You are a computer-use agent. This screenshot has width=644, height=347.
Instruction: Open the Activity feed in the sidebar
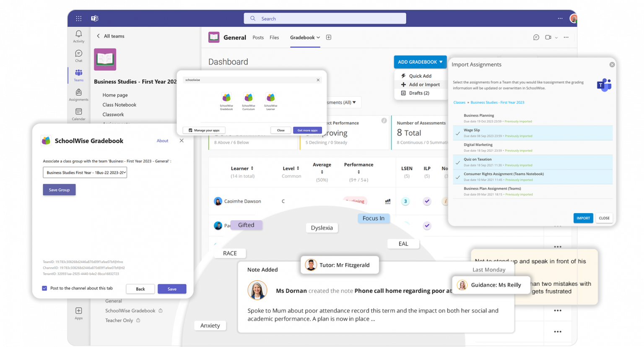coord(78,35)
